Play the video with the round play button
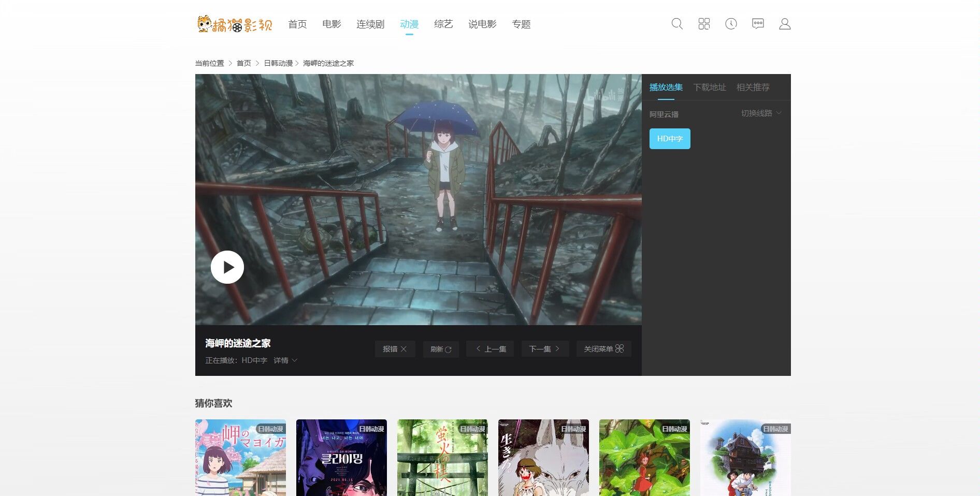Screen dimensions: 980x496 tap(227, 267)
